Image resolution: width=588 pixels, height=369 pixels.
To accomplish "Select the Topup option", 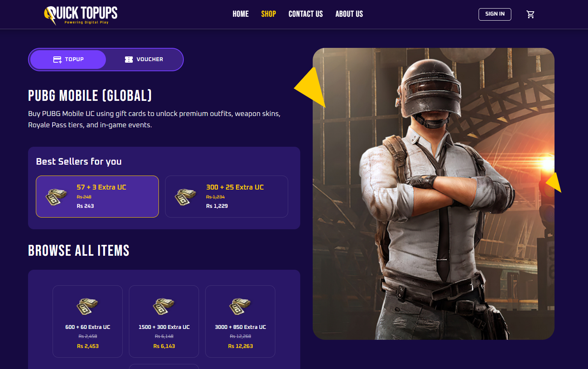I will click(68, 60).
